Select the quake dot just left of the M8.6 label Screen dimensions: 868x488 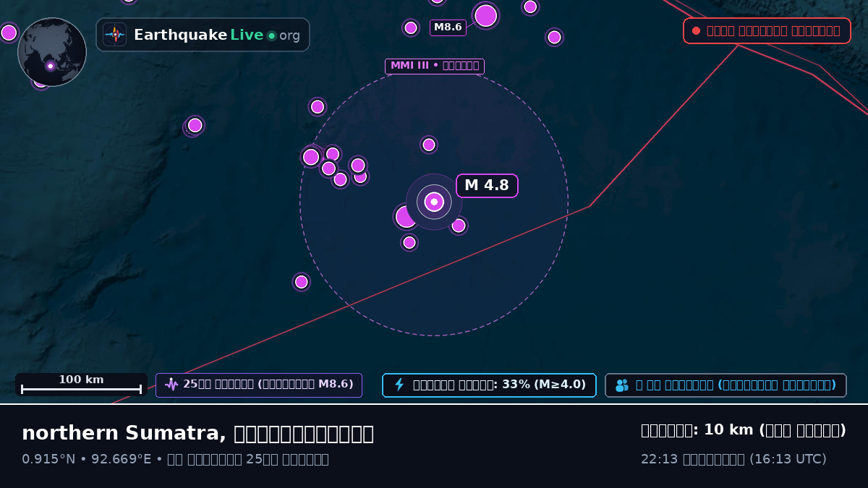(x=411, y=27)
